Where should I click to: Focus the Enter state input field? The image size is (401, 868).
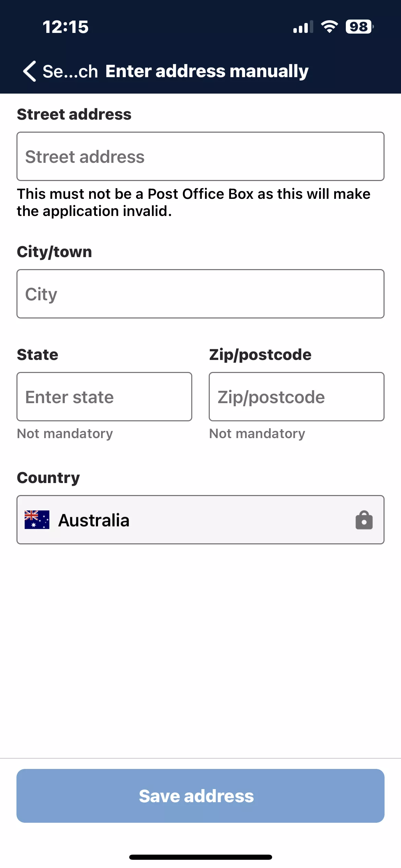pos(104,397)
